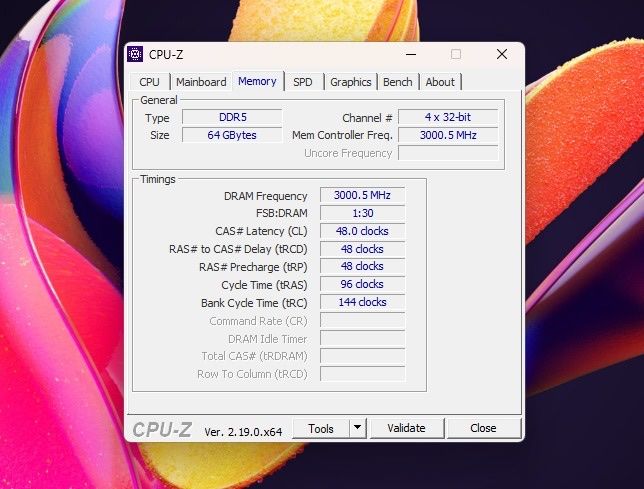Click the Close button at bottom

[483, 429]
